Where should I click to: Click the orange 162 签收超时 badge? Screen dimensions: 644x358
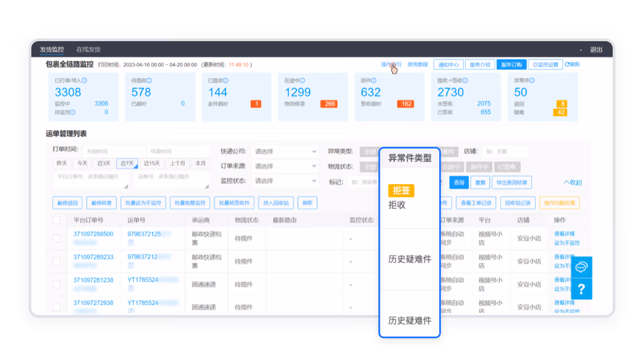[x=406, y=104]
